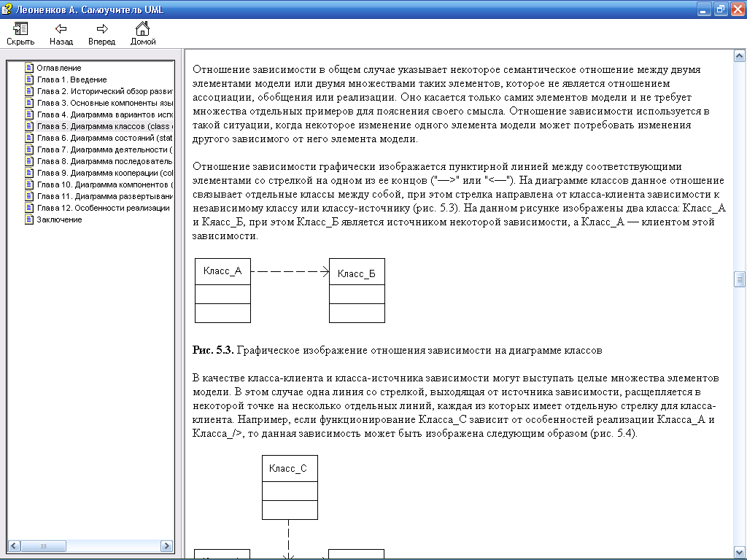
Task: Click the page icon beside Глава 3
Action: pos(29,102)
